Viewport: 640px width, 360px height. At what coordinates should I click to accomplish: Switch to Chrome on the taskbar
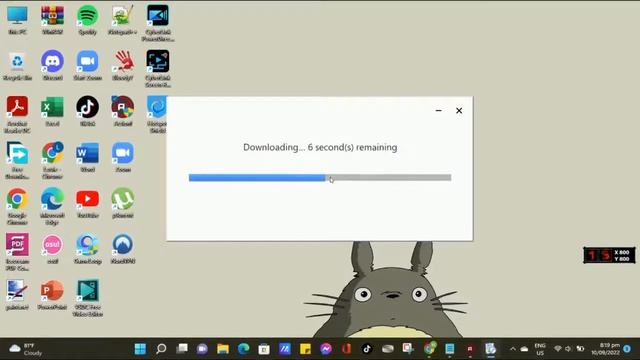[429, 349]
